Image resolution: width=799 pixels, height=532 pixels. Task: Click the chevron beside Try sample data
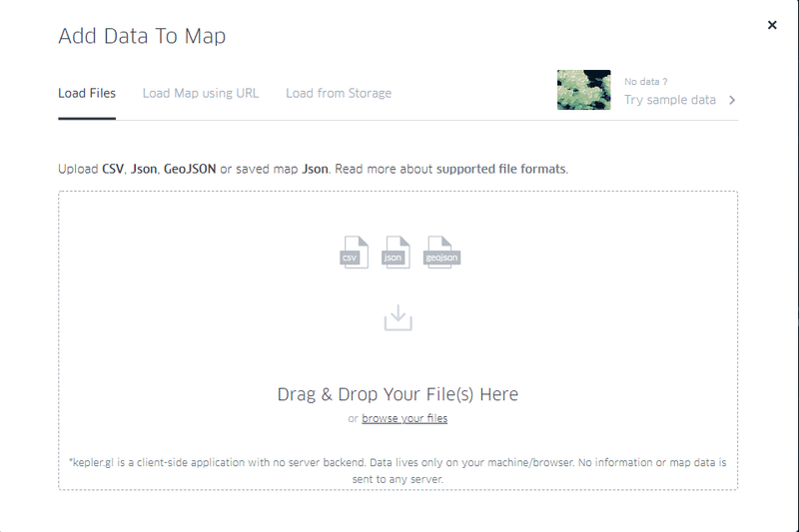pos(732,100)
